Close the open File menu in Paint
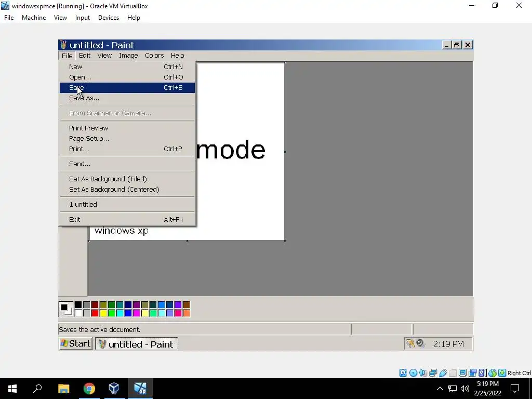 tap(67, 55)
